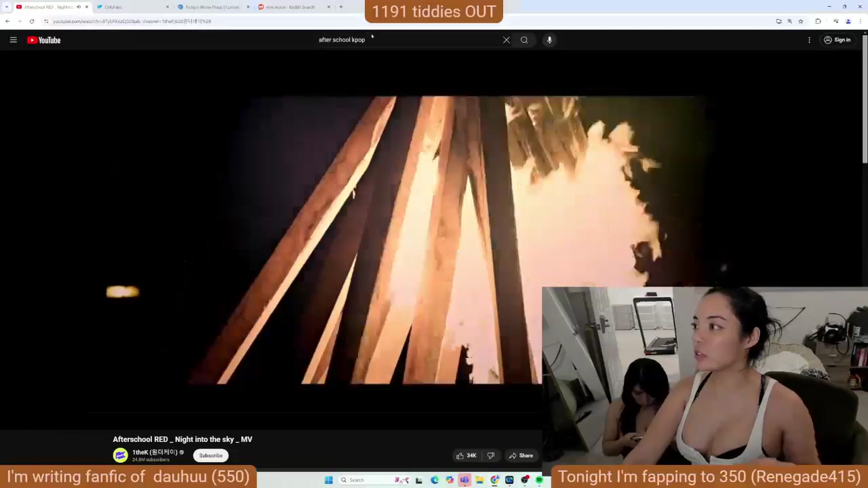Viewport: 868px width, 488px height.
Task: Open Copilot from taskbar
Action: click(449, 480)
